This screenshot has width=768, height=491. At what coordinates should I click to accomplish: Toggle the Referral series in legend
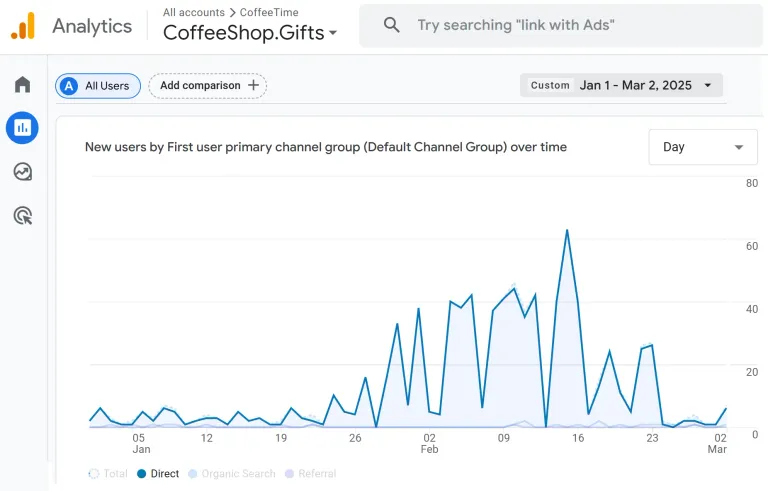coord(311,473)
